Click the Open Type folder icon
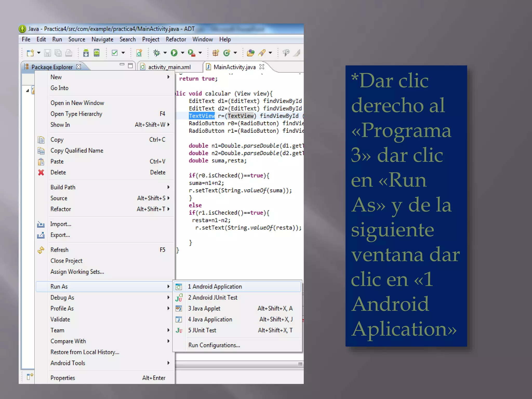 pyautogui.click(x=251, y=53)
